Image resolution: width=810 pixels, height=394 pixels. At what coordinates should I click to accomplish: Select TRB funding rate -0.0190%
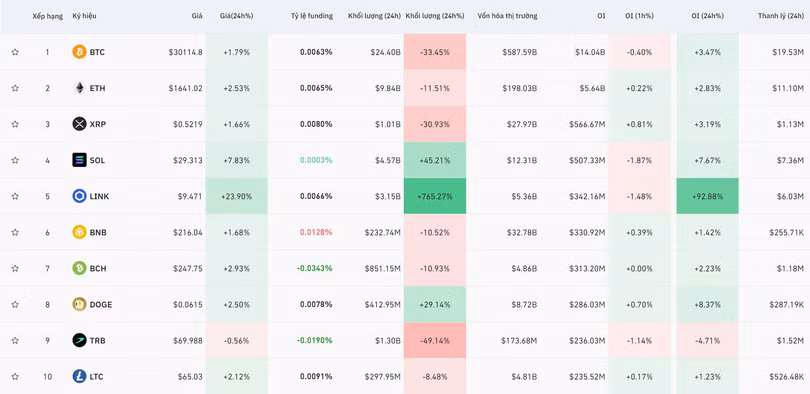(315, 340)
